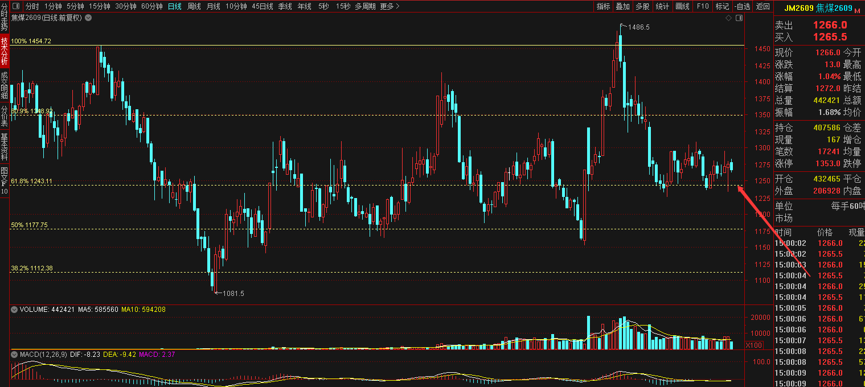Click the 开仓 432465 value
The image size is (865, 387).
[826, 180]
